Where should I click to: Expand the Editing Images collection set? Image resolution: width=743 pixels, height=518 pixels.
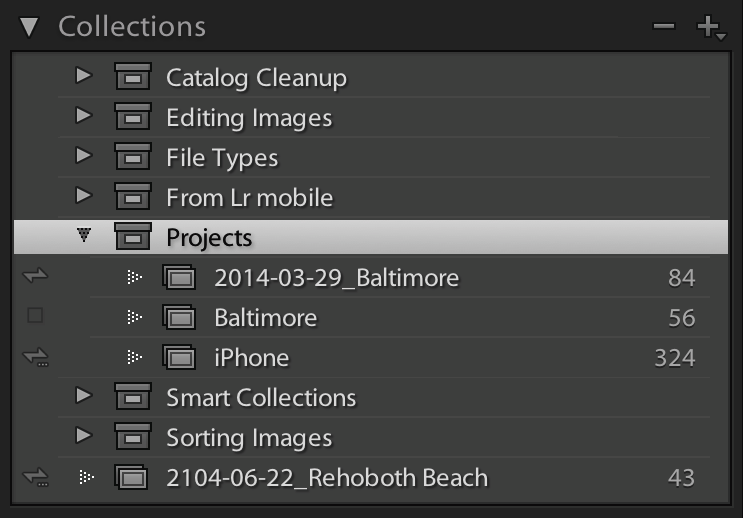click(84, 117)
